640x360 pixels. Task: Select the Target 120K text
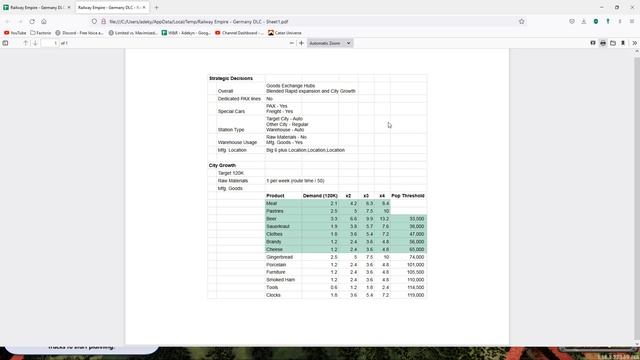pyautogui.click(x=231, y=173)
